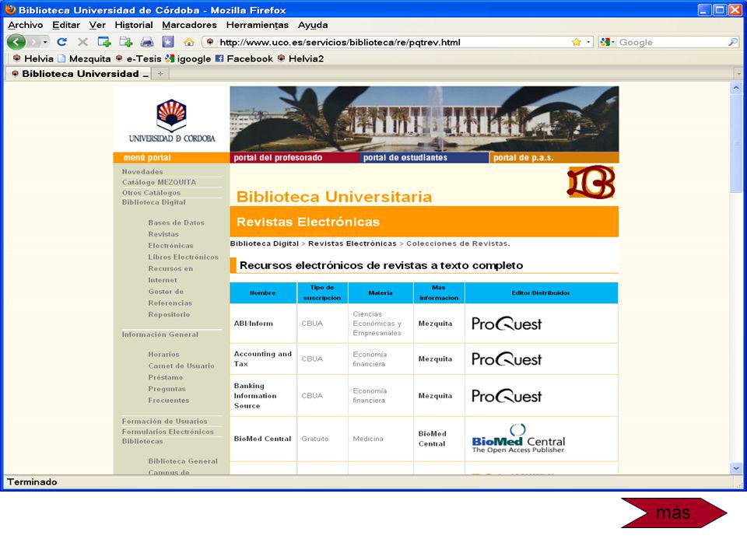Open Repositorio sidebar link

tap(169, 314)
